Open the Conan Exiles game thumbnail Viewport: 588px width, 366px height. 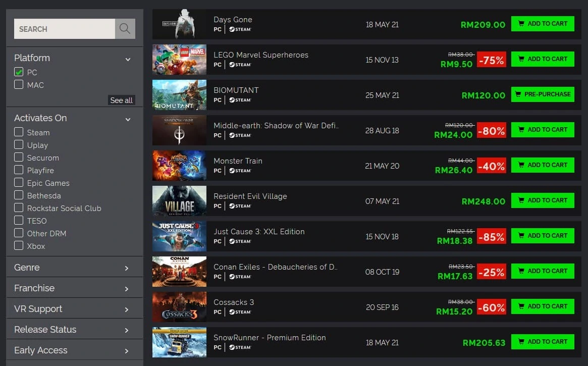tap(179, 272)
